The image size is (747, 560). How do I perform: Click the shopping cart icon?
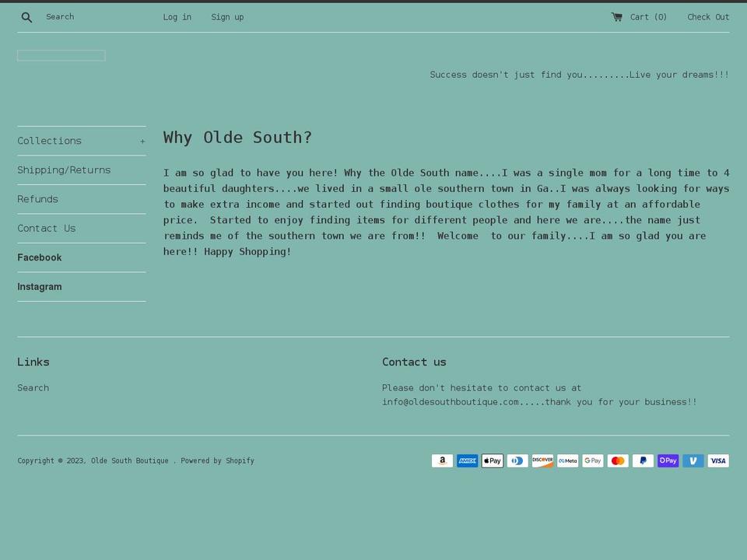point(616,17)
